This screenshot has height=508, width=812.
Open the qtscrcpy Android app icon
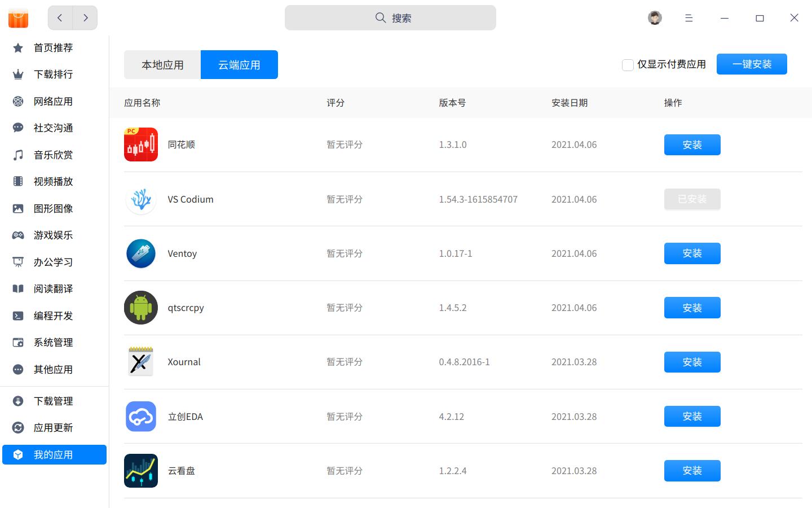coord(141,308)
